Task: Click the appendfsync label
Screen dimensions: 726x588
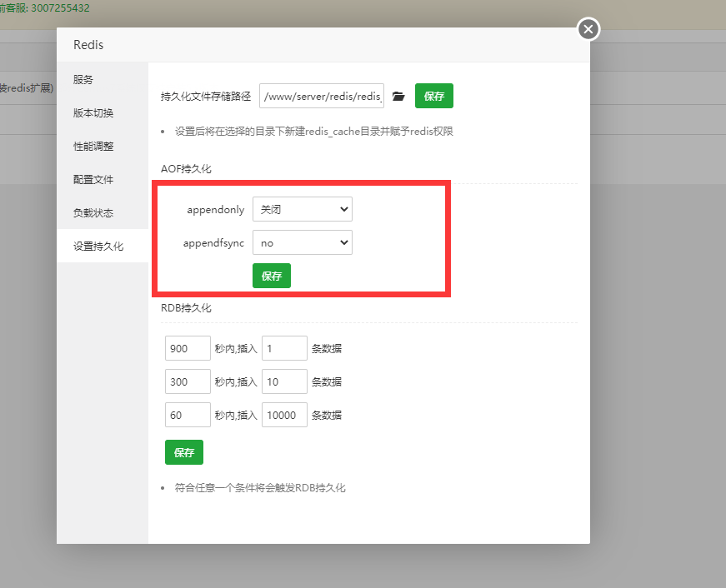Action: 213,243
